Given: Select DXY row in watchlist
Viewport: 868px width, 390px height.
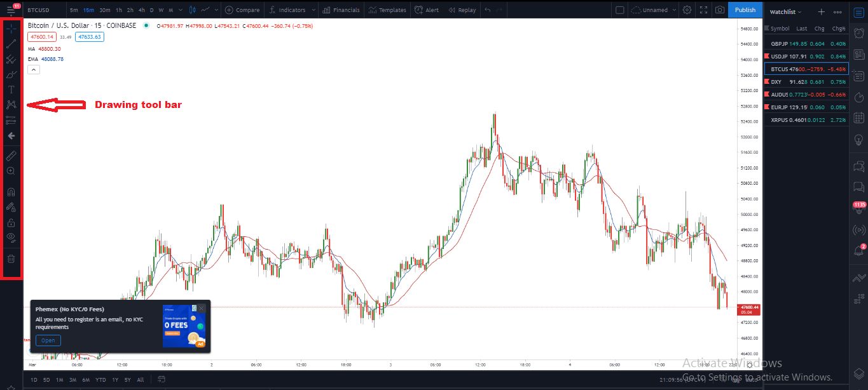Looking at the screenshot, I should tap(806, 82).
